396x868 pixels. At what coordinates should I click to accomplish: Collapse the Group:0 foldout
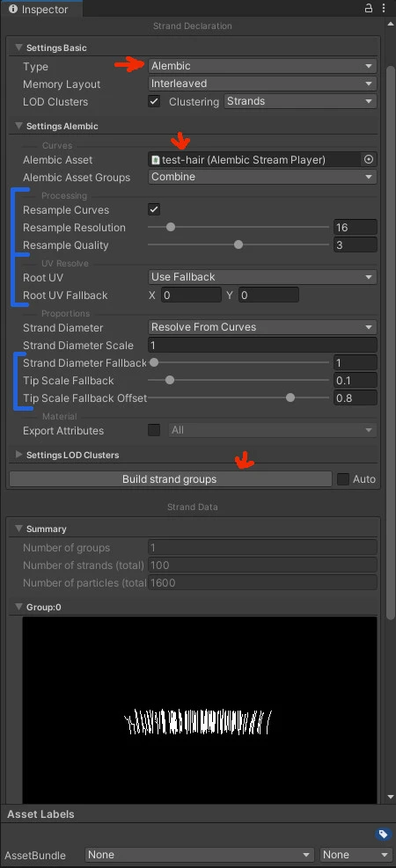[x=19, y=608]
